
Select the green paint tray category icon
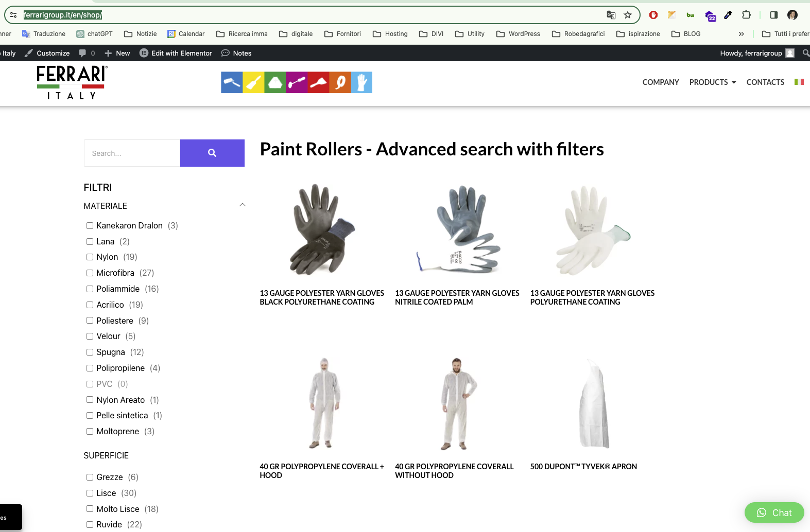(275, 82)
